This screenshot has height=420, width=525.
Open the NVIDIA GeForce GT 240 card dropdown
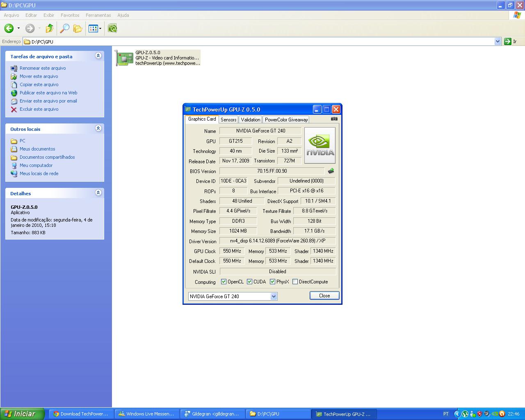[274, 296]
